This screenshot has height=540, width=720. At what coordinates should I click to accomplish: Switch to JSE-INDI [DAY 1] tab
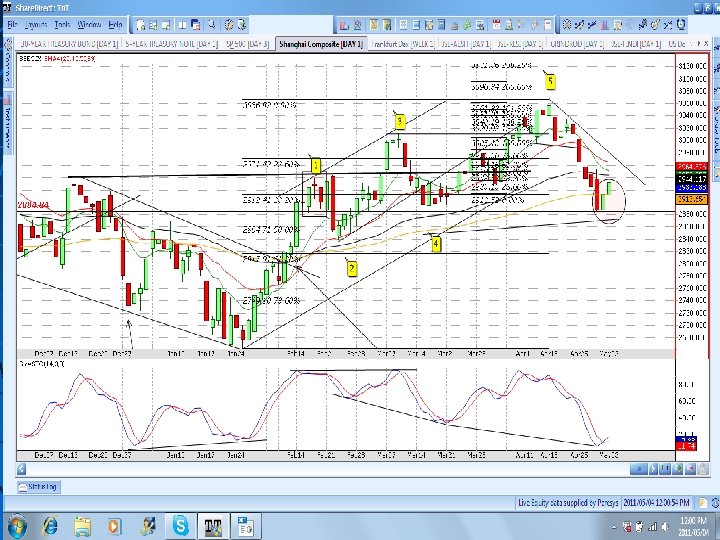point(636,44)
